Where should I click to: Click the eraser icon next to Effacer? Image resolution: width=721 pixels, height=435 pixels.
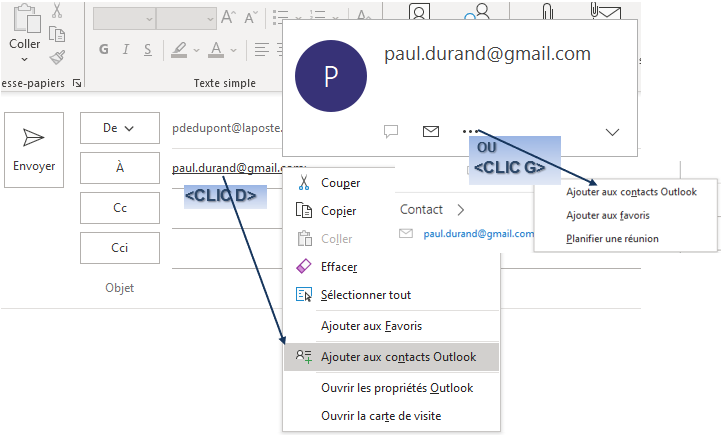pos(303,266)
